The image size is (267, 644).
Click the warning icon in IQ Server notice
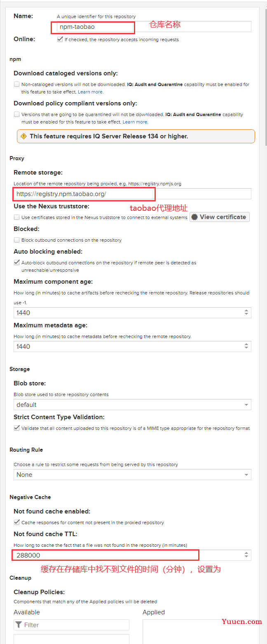click(x=23, y=136)
